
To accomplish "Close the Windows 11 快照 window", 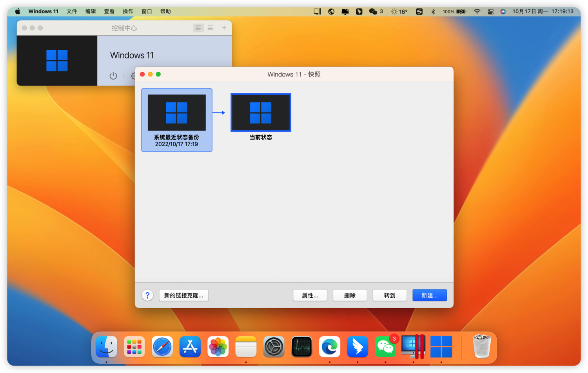I will (x=142, y=74).
